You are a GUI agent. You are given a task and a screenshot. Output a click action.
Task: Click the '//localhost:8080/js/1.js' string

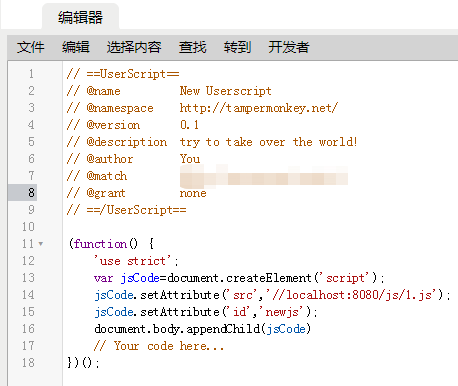[351, 295]
